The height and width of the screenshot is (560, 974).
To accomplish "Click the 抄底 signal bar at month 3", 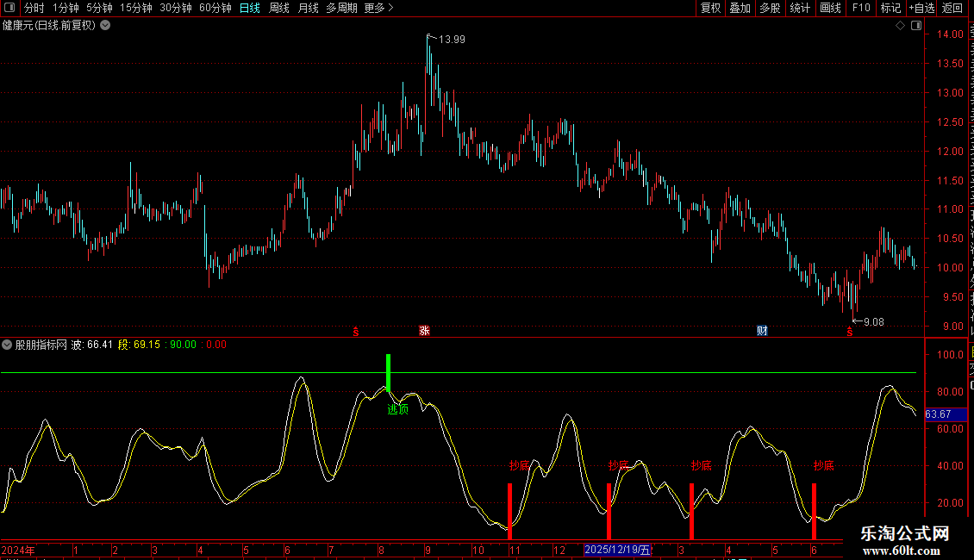I will coord(691,512).
